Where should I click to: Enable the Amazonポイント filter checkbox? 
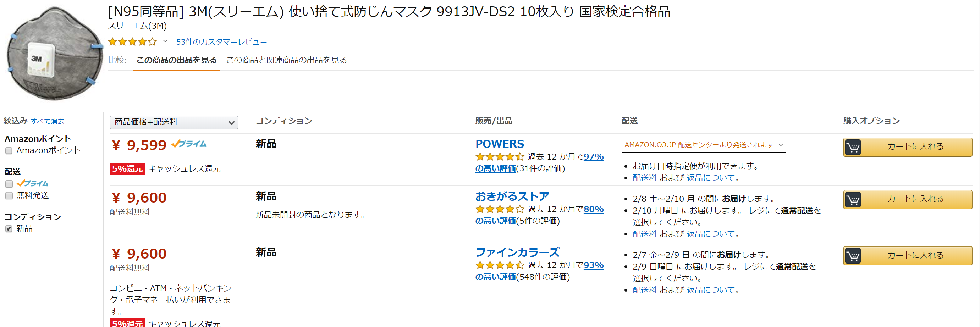pos(9,151)
